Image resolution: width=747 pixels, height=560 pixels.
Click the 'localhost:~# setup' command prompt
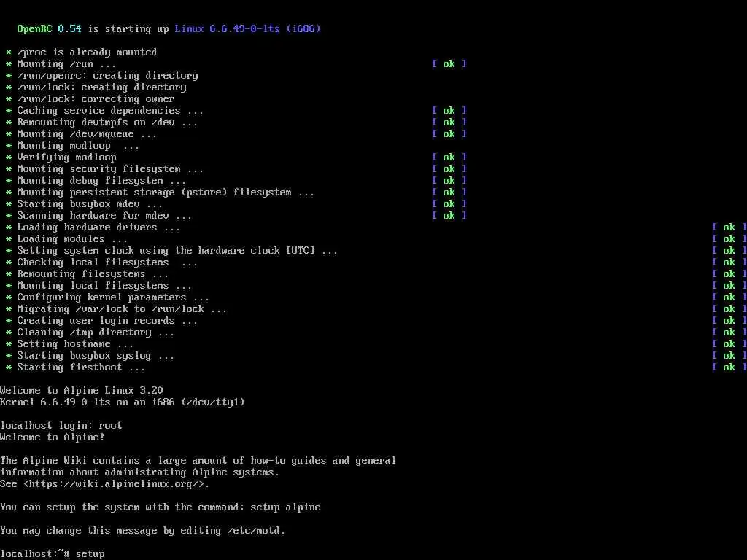click(53, 554)
